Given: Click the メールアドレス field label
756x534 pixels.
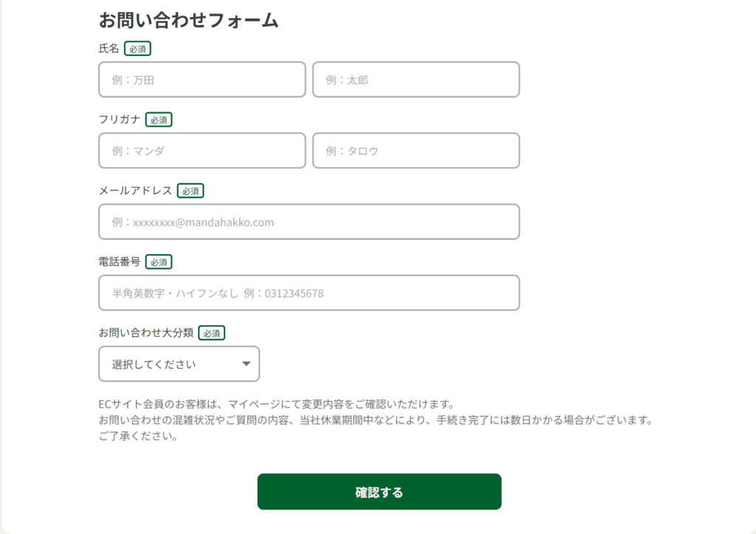Looking at the screenshot, I should pos(135,191).
